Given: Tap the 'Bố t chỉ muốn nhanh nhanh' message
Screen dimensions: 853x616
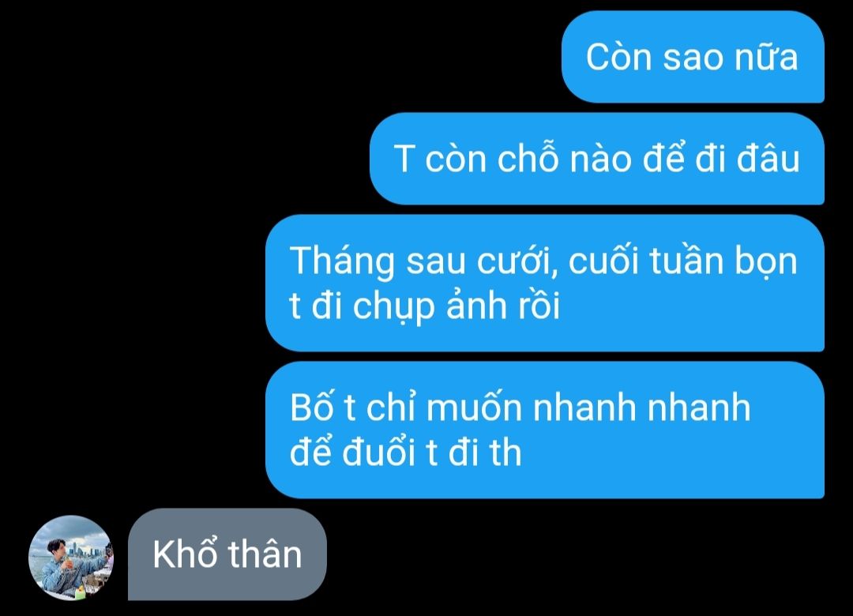Looking at the screenshot, I should coord(545,430).
